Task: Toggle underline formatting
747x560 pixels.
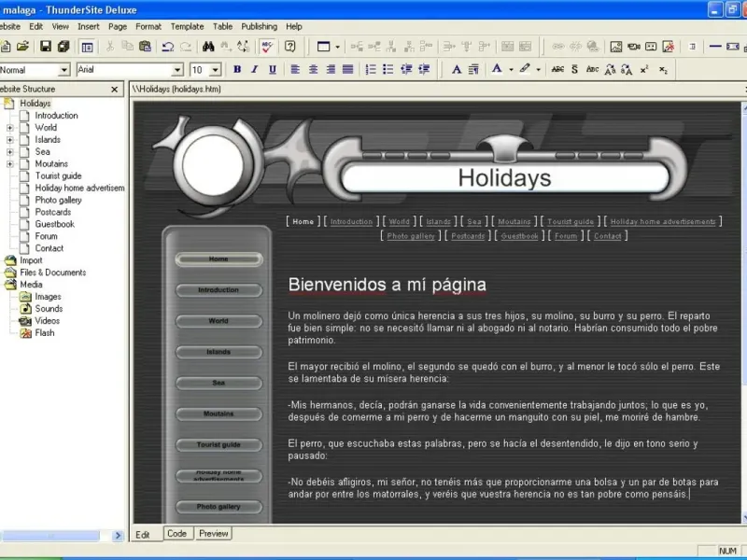Action: tap(273, 69)
